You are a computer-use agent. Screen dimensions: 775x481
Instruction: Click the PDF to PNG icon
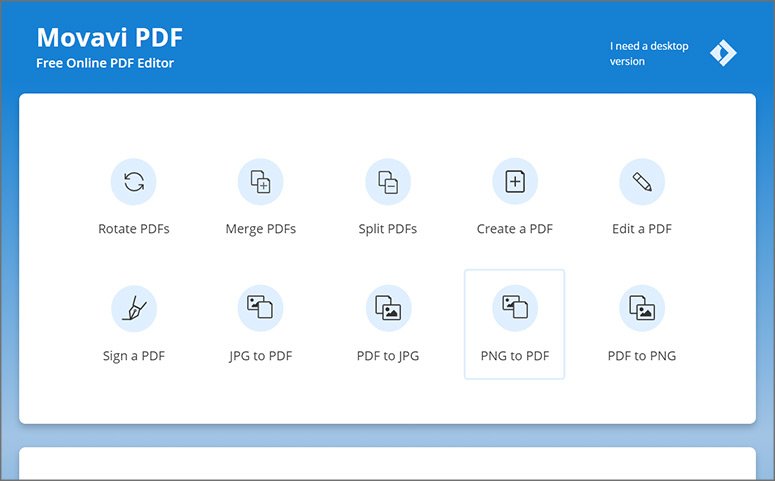[x=642, y=307]
